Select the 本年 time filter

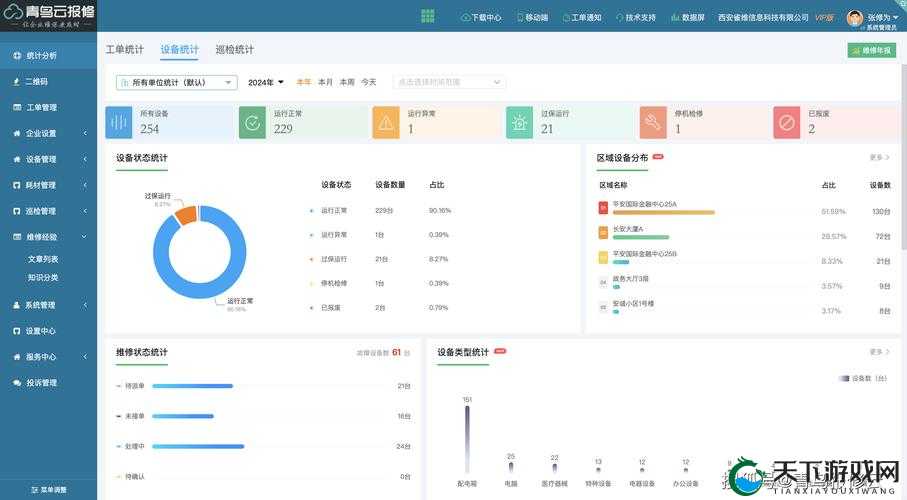tap(304, 83)
